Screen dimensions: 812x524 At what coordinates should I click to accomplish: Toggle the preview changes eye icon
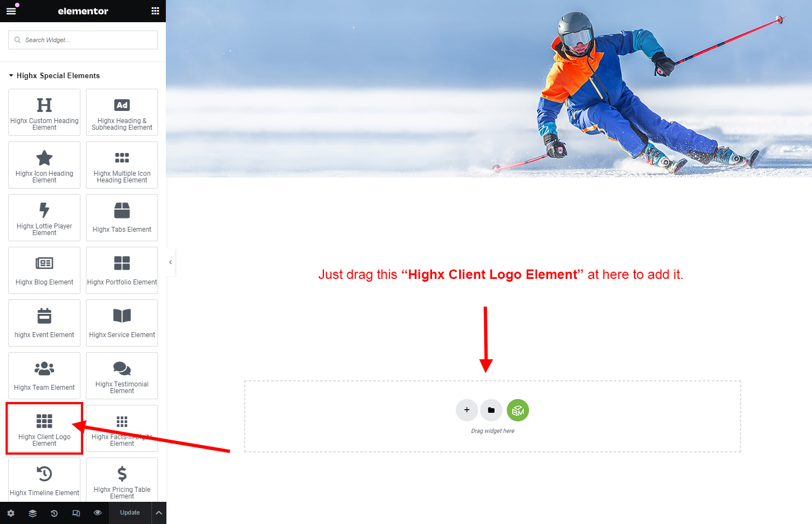click(x=98, y=513)
